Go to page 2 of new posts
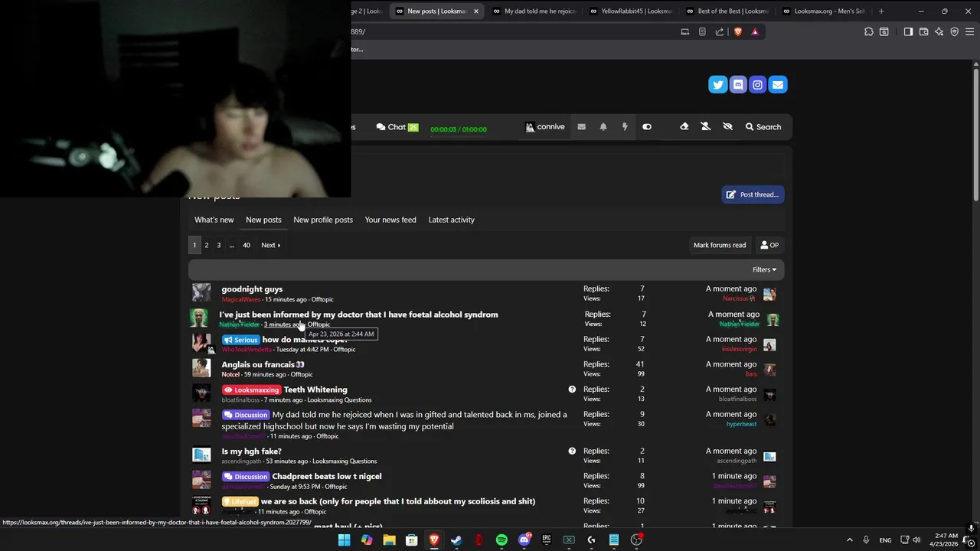Screen dimensions: 980x551 tap(206, 245)
